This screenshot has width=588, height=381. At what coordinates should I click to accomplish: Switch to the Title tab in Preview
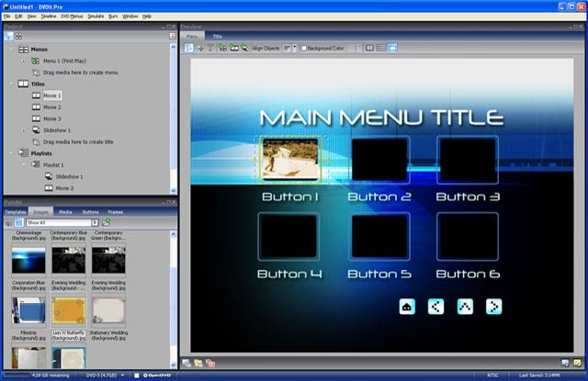click(x=217, y=36)
